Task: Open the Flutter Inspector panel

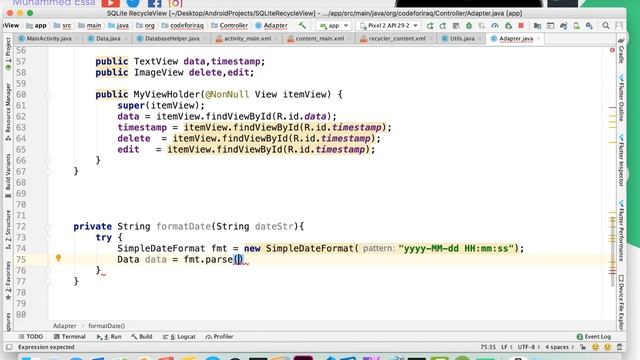Action: click(x=621, y=160)
